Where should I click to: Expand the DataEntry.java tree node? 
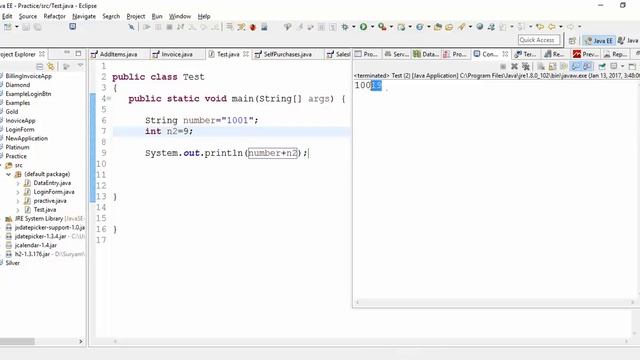tap(18, 183)
